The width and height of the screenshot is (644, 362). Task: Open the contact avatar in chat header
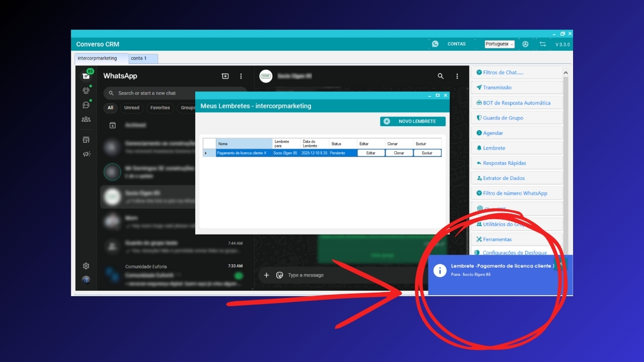266,76
